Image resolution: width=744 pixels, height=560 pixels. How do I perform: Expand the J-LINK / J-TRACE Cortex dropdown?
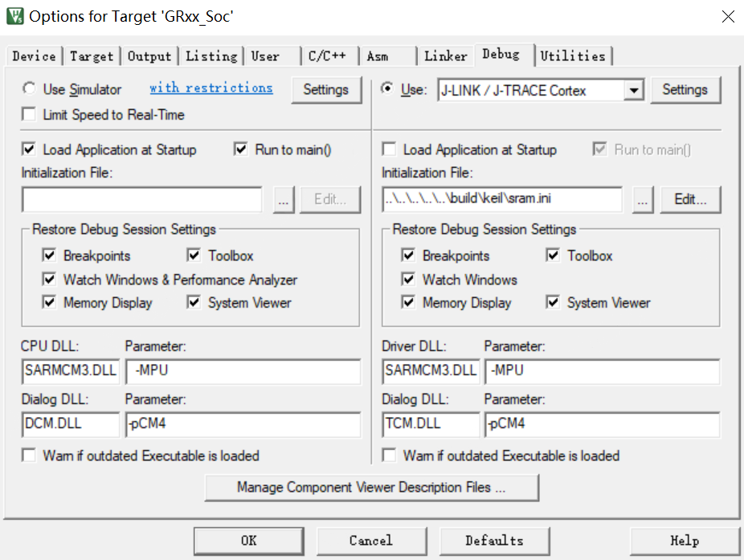point(633,90)
